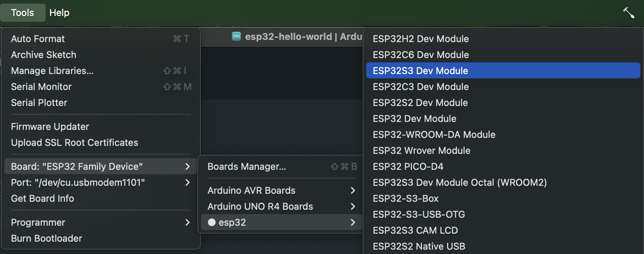Select the ESP32-WROOM-DA Module board
The height and width of the screenshot is (254, 644).
(x=503, y=135)
